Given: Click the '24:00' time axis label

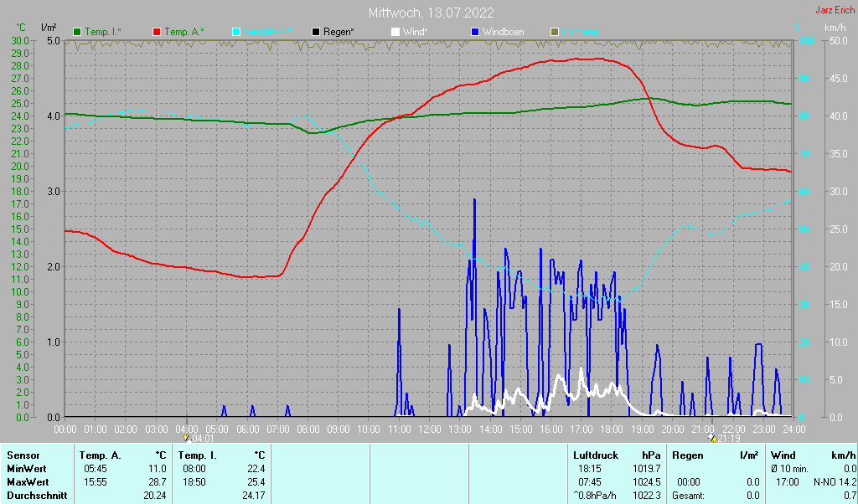Looking at the screenshot, I should [x=793, y=429].
